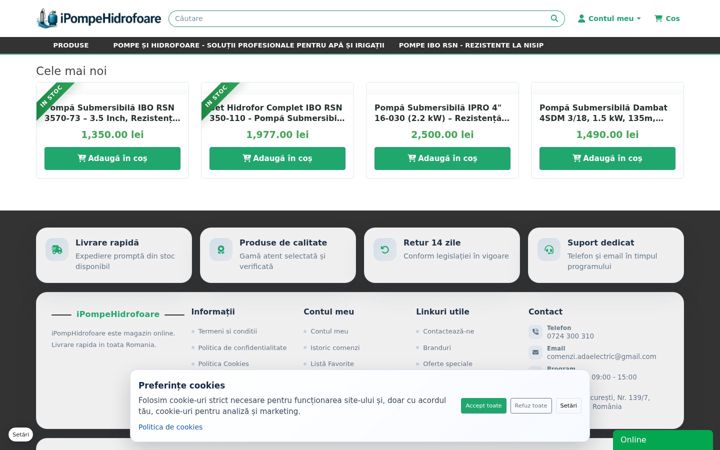Click the search magnifier icon
This screenshot has width=720, height=450.
554,18
